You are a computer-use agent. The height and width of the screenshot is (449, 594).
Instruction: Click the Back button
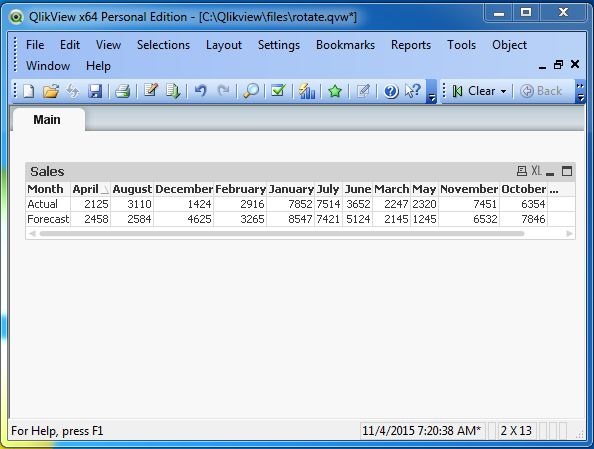point(541,91)
